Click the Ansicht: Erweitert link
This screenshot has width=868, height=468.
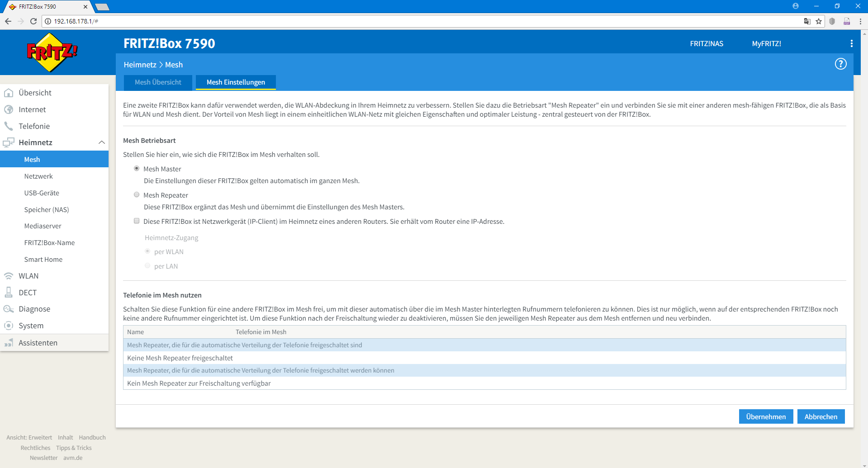pyautogui.click(x=29, y=437)
